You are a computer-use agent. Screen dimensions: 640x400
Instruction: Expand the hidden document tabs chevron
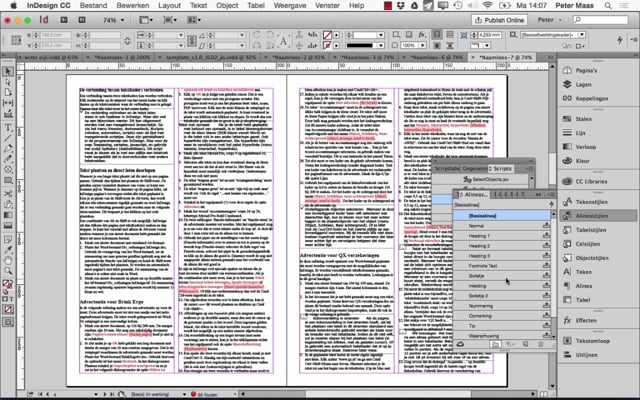pyautogui.click(x=551, y=58)
